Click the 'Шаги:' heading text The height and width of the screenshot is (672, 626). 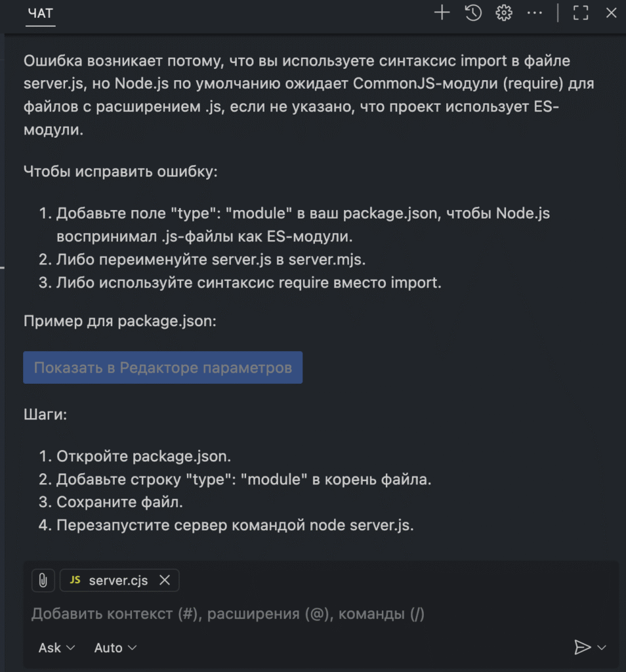point(45,415)
